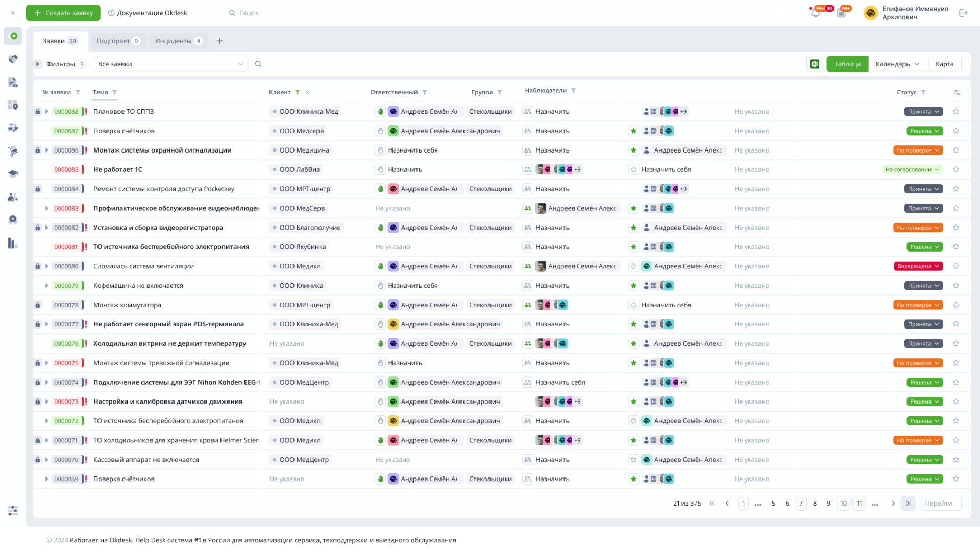Viewport: 980px width, 553px height.
Task: Open the handshake clients section in sidebar
Action: pyautogui.click(x=13, y=59)
